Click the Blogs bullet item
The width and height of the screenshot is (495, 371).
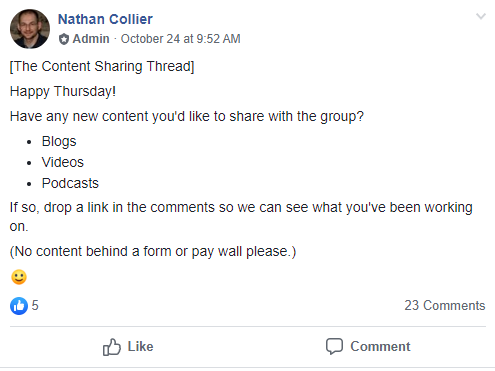(59, 141)
